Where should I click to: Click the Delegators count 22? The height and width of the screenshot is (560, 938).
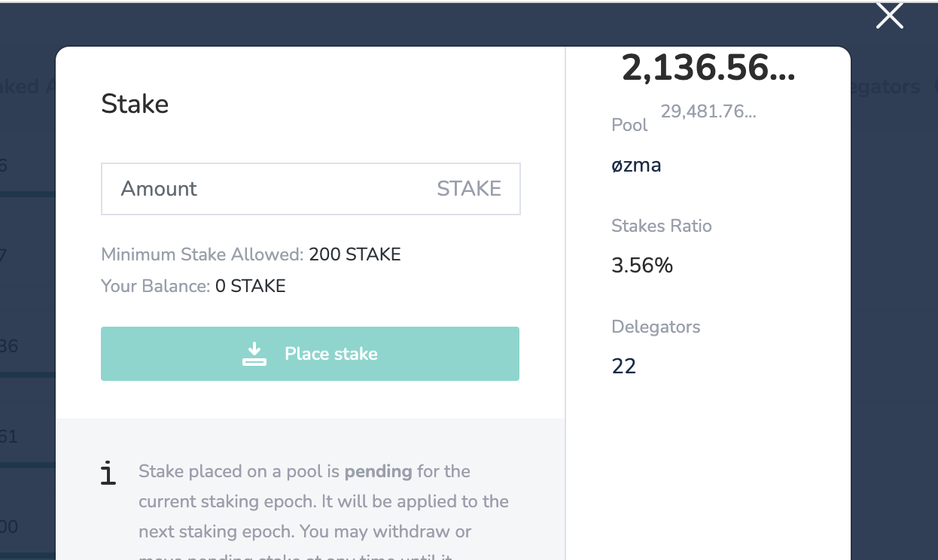[625, 366]
